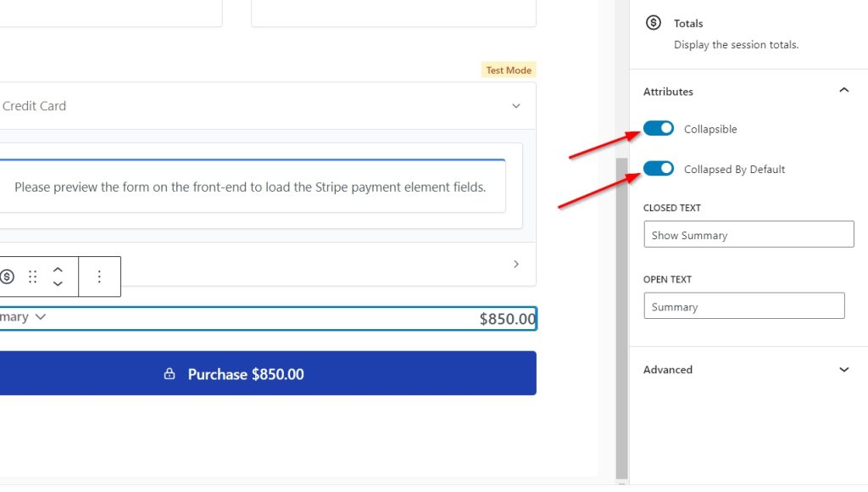The height and width of the screenshot is (492, 868).
Task: Click the Closed Text field showing Show Summary
Action: tap(748, 235)
